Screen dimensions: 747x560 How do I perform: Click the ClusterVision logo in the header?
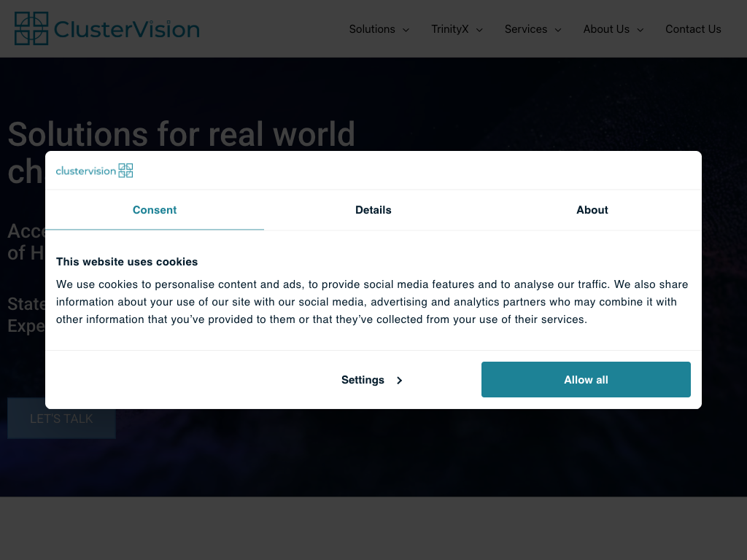click(107, 29)
